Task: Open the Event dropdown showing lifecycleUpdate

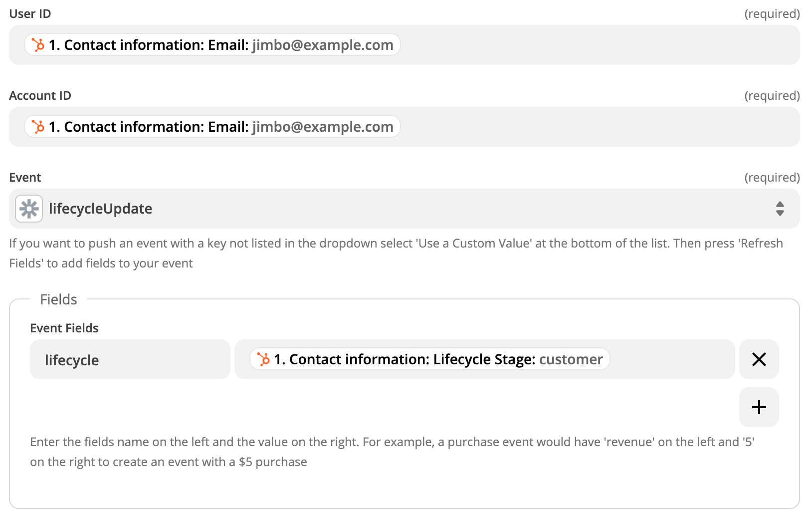Action: point(399,208)
